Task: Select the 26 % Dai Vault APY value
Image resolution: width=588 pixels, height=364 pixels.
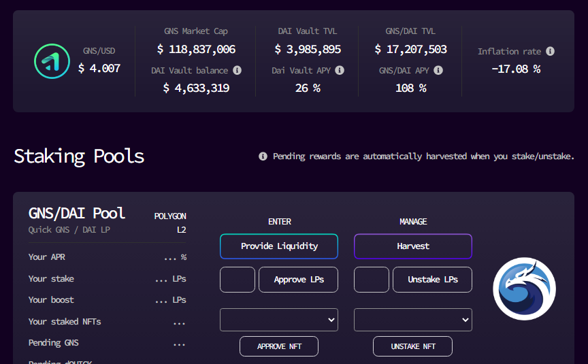Action: [308, 88]
